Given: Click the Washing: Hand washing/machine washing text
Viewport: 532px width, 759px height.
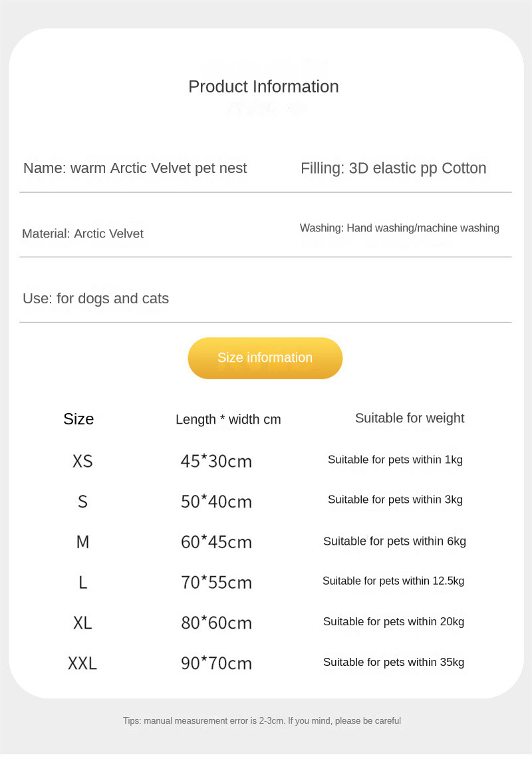Looking at the screenshot, I should point(399,228).
